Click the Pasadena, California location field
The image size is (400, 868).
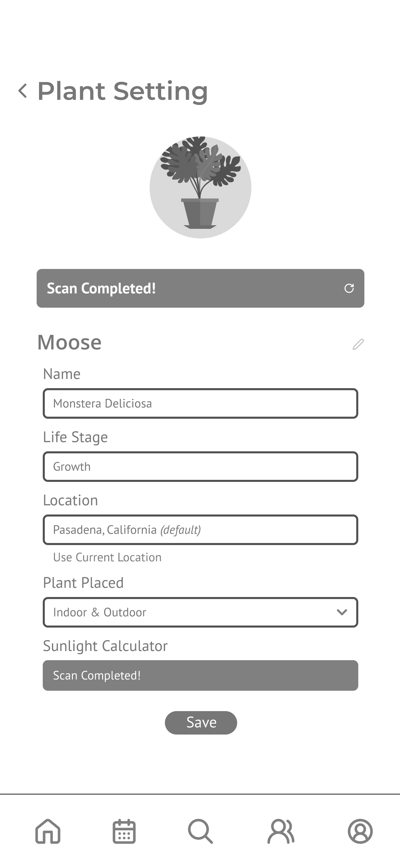point(200,530)
